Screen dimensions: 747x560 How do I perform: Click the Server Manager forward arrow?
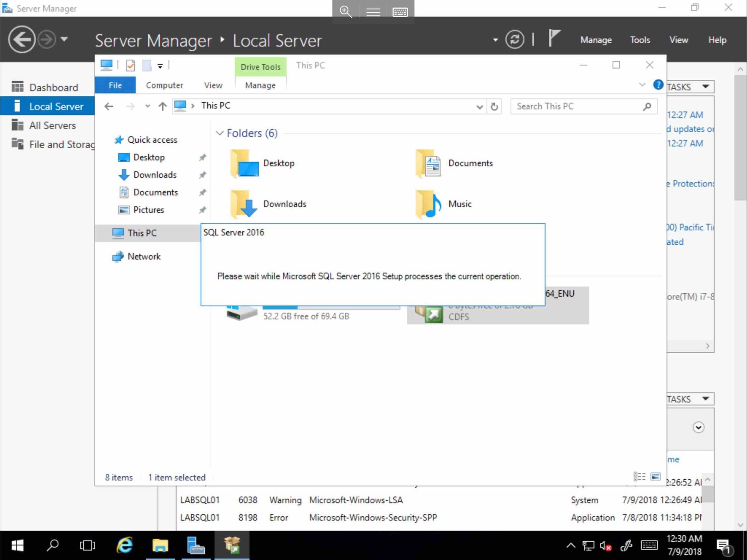coord(47,39)
